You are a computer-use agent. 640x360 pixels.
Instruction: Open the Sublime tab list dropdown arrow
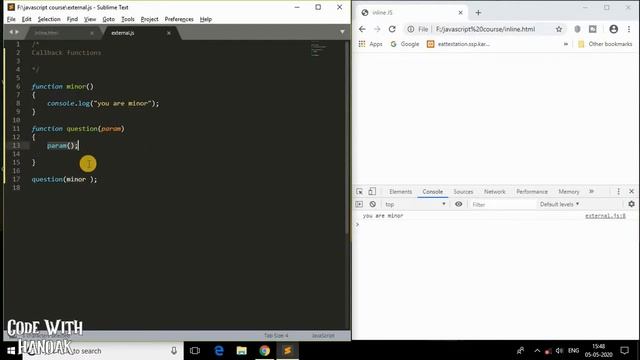(342, 32)
